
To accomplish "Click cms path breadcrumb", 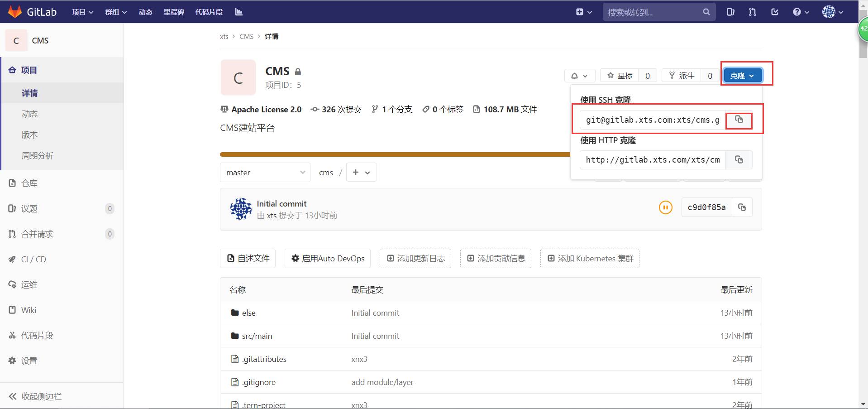I will (x=326, y=173).
